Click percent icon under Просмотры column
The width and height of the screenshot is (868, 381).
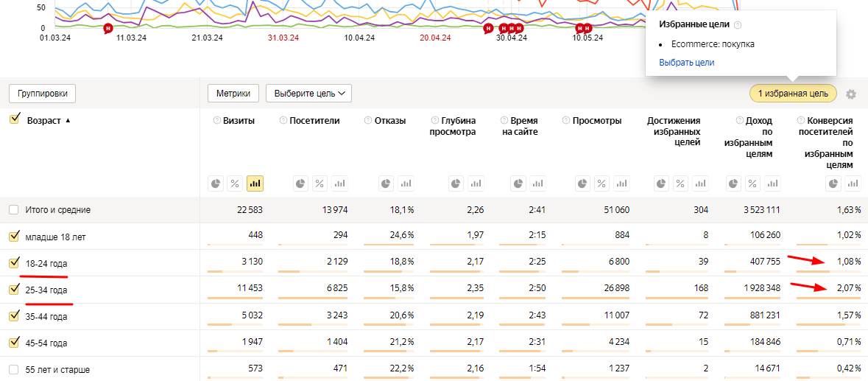[602, 183]
